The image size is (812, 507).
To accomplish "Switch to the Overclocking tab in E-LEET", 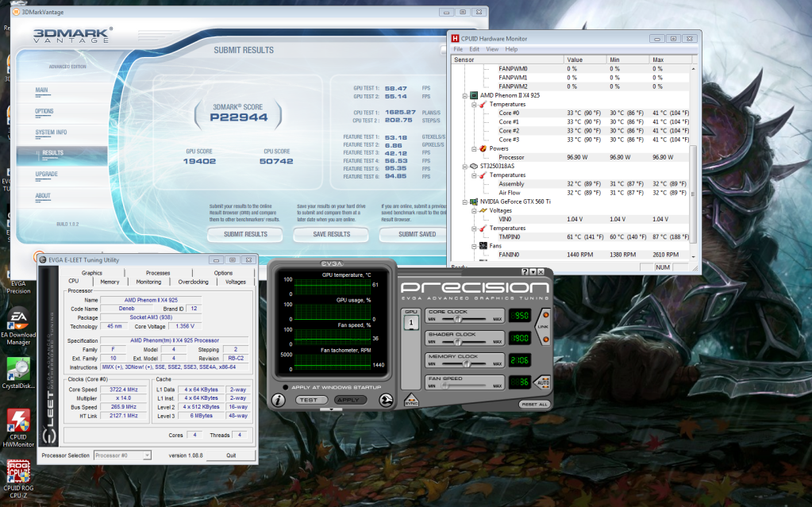I will tap(193, 282).
